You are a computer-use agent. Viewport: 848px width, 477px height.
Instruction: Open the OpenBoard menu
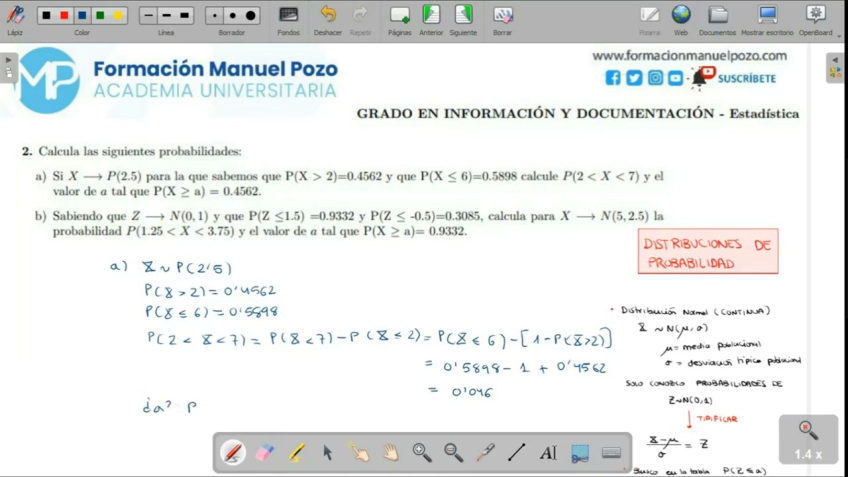(816, 21)
